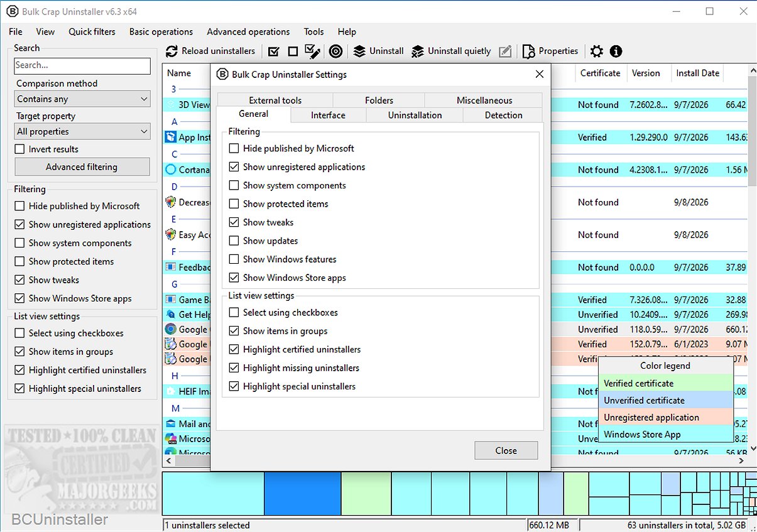Click the Reload uninstallers refresh icon
This screenshot has width=757, height=532.
click(x=172, y=52)
